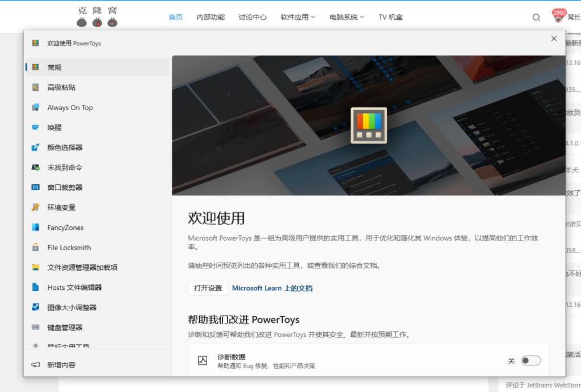Click the Always On Top icon
This screenshot has width=581, height=392.
pyautogui.click(x=36, y=107)
